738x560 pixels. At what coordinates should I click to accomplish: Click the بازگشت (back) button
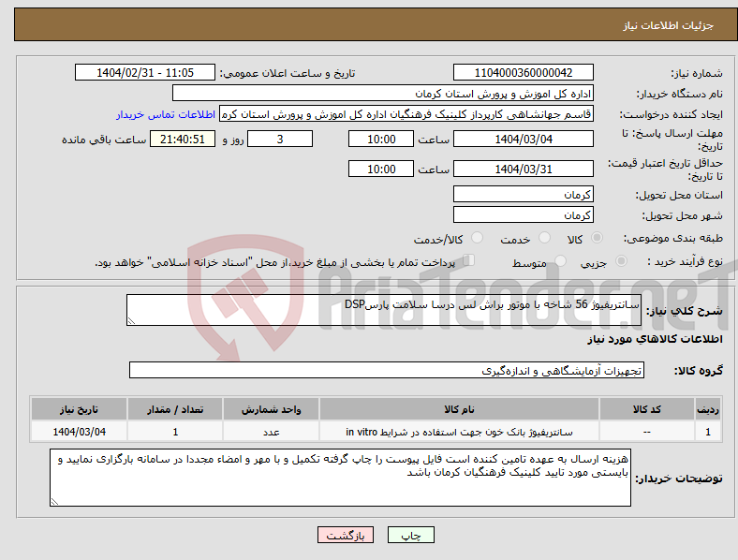coord(346,535)
